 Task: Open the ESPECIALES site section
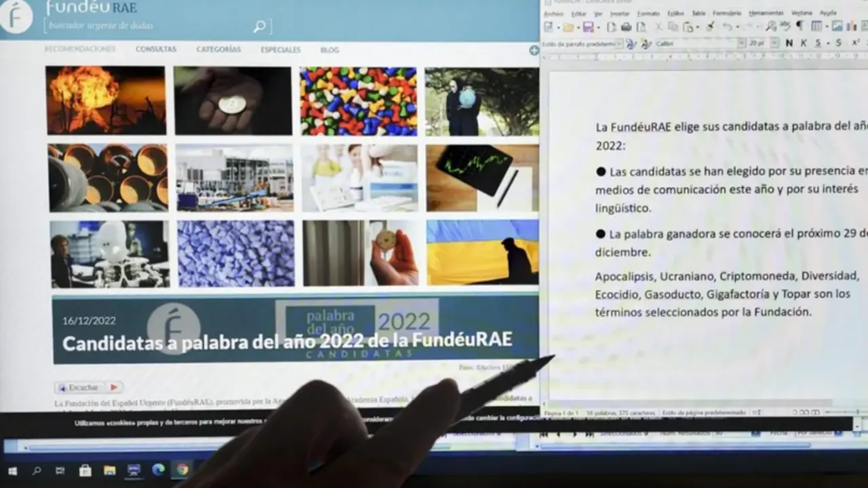[281, 50]
